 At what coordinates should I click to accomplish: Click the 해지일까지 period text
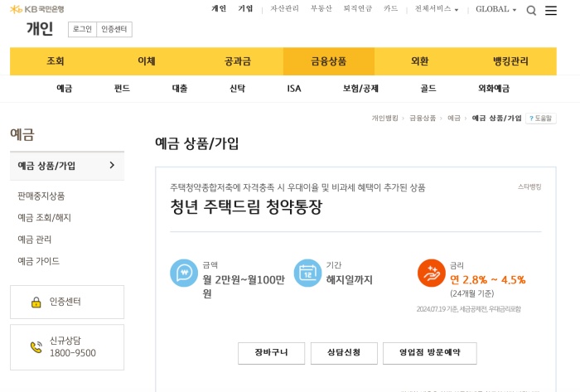(x=349, y=280)
